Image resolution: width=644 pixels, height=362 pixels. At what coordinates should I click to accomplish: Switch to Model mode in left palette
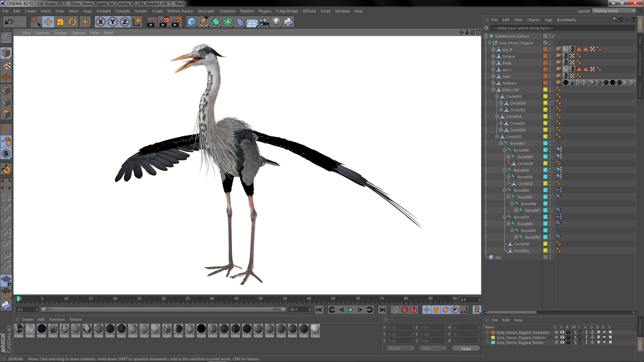(x=6, y=53)
